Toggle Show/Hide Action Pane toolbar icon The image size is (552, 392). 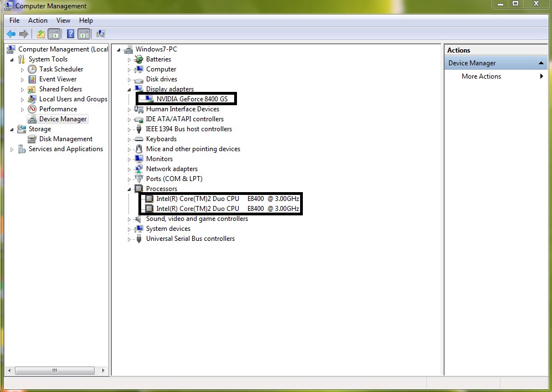coord(84,34)
